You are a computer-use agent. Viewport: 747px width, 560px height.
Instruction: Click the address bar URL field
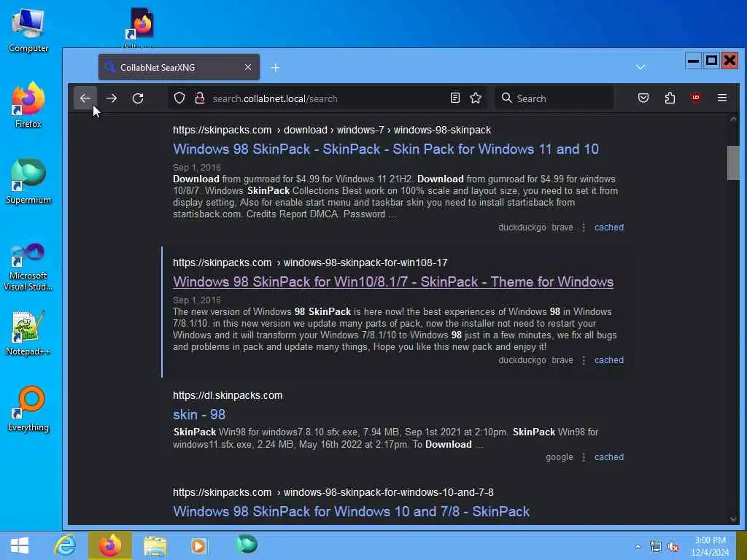coord(326,98)
